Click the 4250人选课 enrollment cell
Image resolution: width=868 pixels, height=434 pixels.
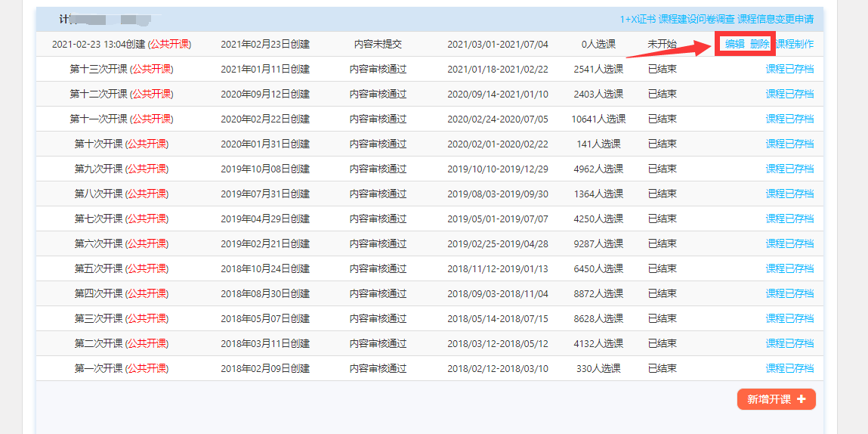tap(598, 219)
